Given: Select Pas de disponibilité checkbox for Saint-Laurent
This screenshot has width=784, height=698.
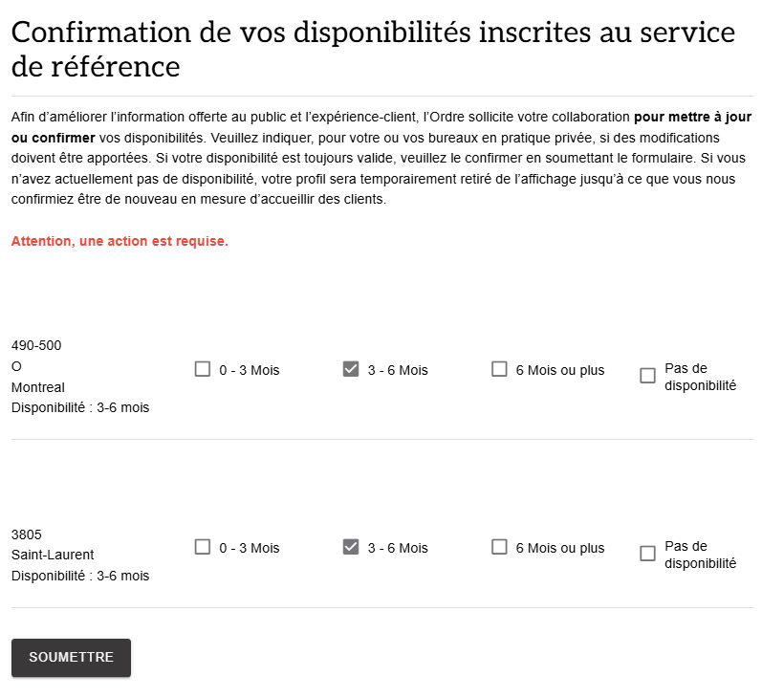Looking at the screenshot, I should 648,554.
